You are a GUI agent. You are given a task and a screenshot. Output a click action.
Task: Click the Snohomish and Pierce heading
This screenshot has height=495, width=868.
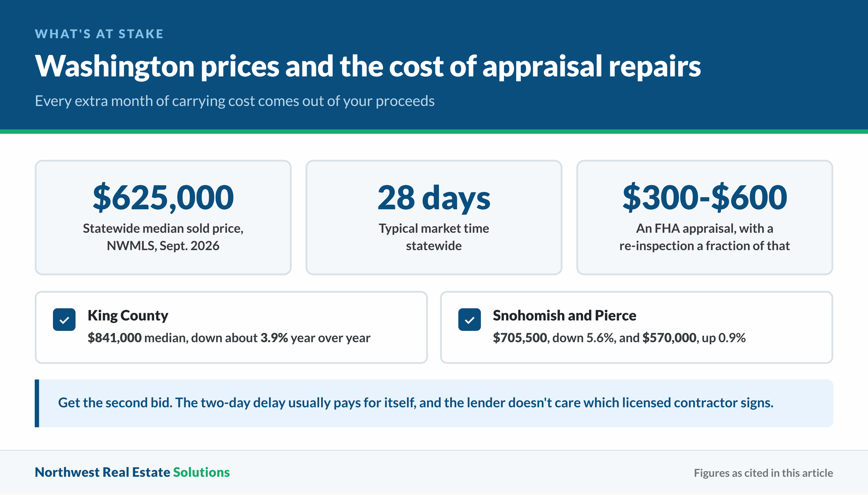pyautogui.click(x=565, y=316)
